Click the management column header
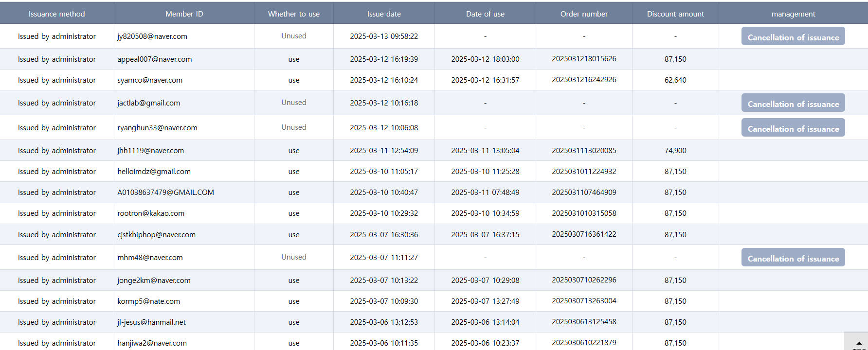Image resolution: width=868 pixels, height=350 pixels. [x=793, y=14]
